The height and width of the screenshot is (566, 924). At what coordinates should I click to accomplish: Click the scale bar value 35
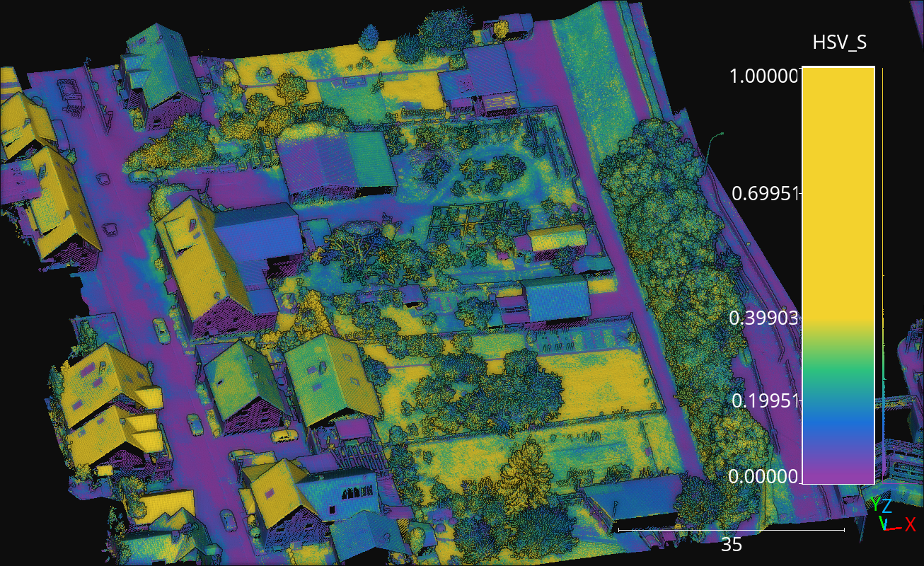pos(732,545)
